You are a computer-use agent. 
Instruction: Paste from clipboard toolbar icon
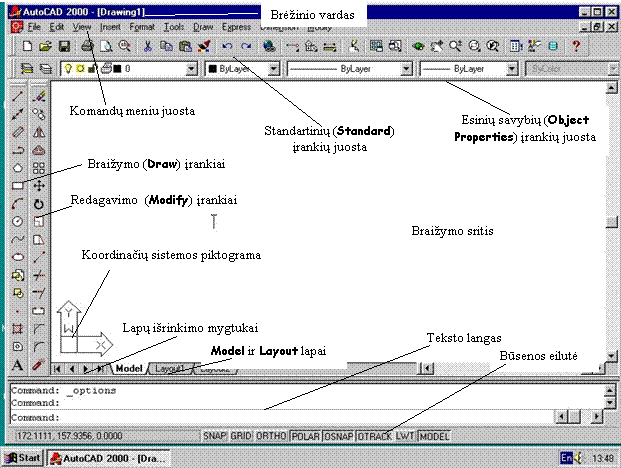pos(185,47)
